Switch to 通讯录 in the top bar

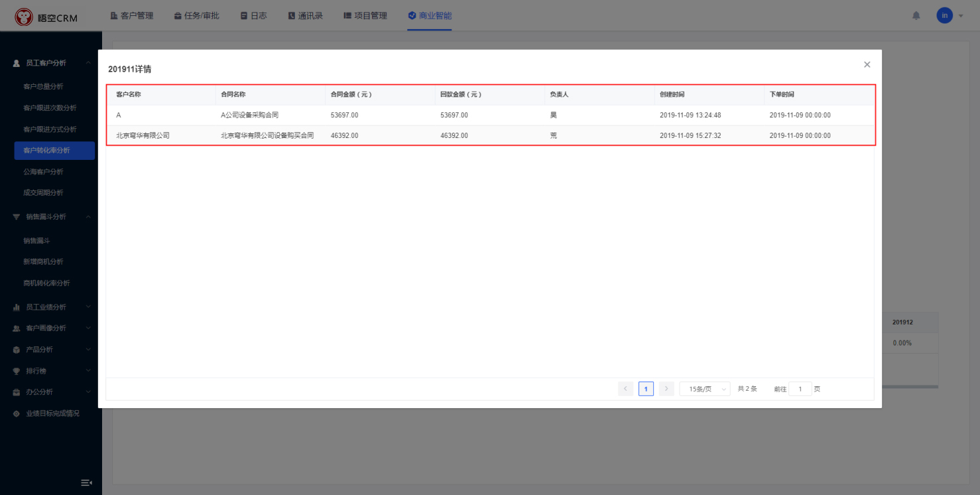pyautogui.click(x=305, y=15)
